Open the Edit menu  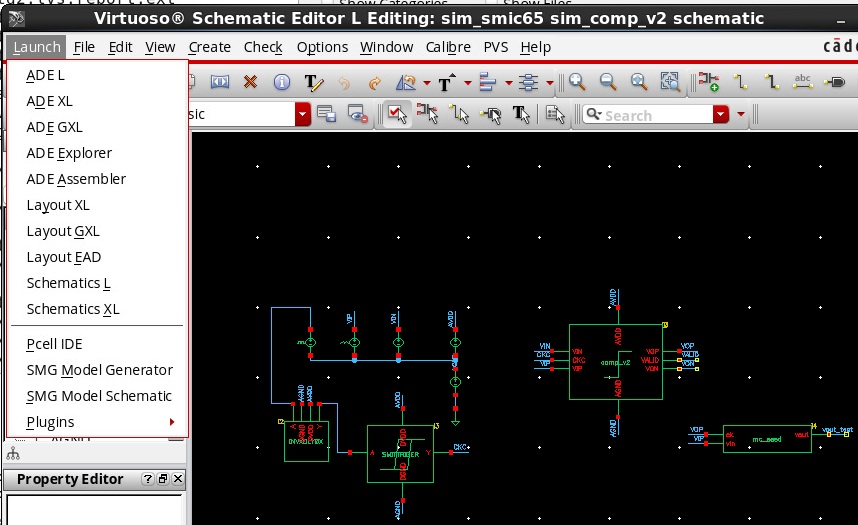click(120, 47)
